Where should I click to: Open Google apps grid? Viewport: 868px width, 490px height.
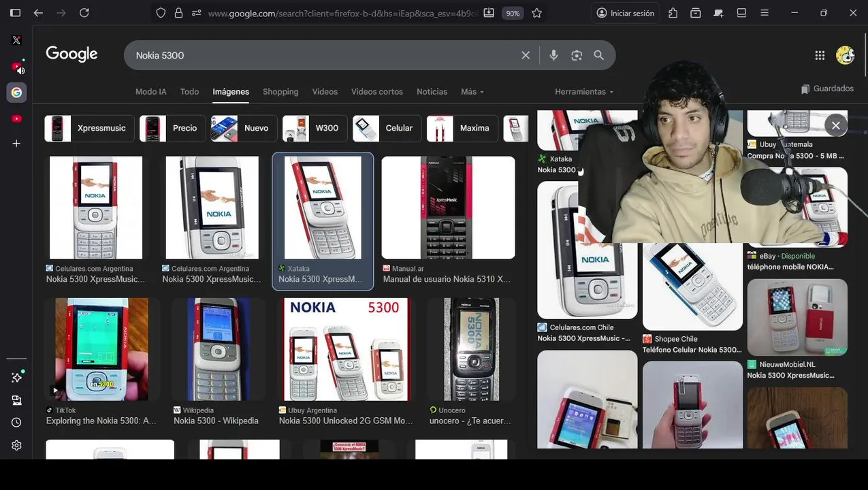coord(820,55)
